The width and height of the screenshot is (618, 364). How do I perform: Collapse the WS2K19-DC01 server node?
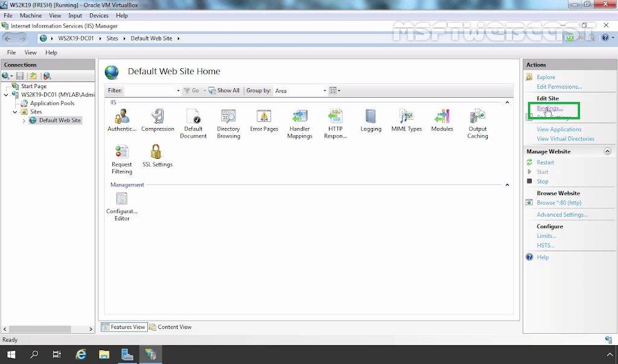[6, 95]
